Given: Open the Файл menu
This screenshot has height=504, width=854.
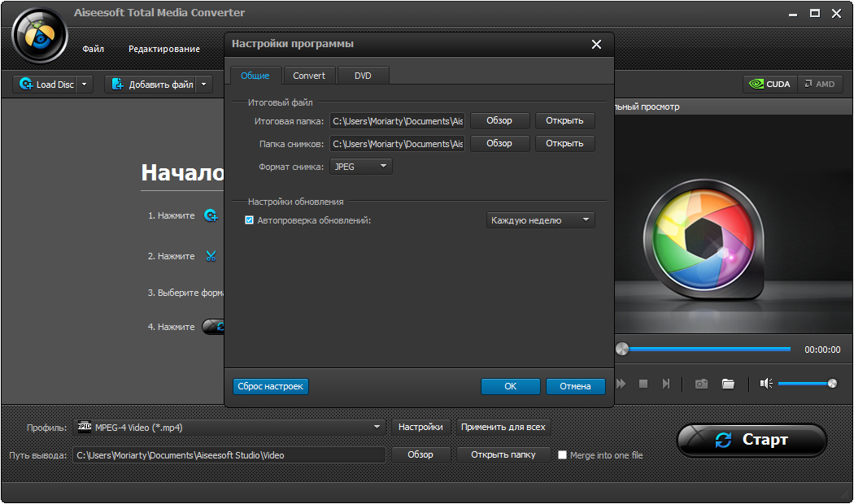Looking at the screenshot, I should tap(93, 49).
